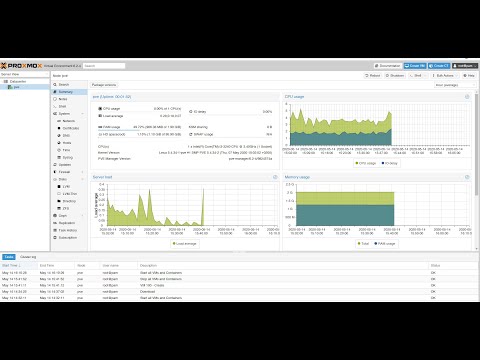Click the Memory usage chart undo-zoom icon
The image size is (480, 360).
[467, 177]
